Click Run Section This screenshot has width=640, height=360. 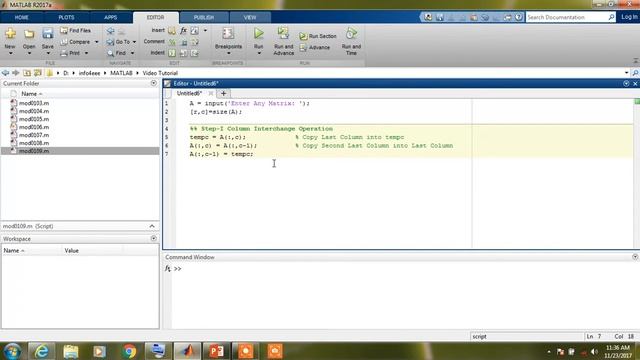coord(318,36)
